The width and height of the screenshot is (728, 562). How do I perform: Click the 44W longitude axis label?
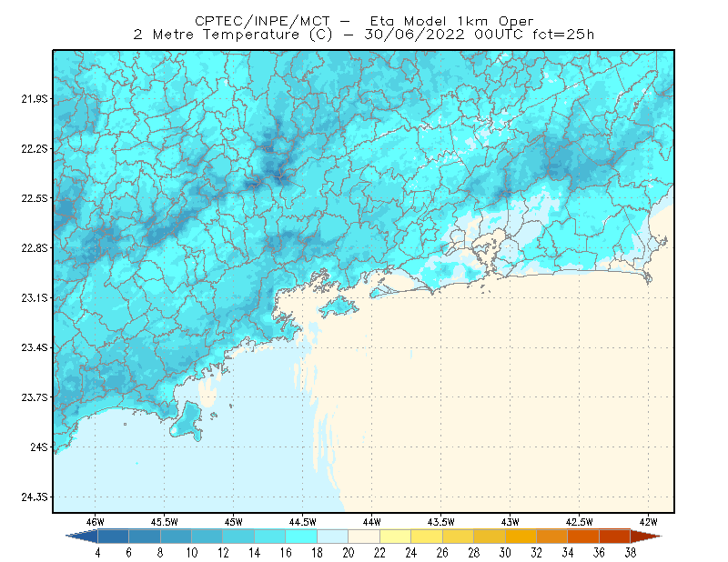371,522
